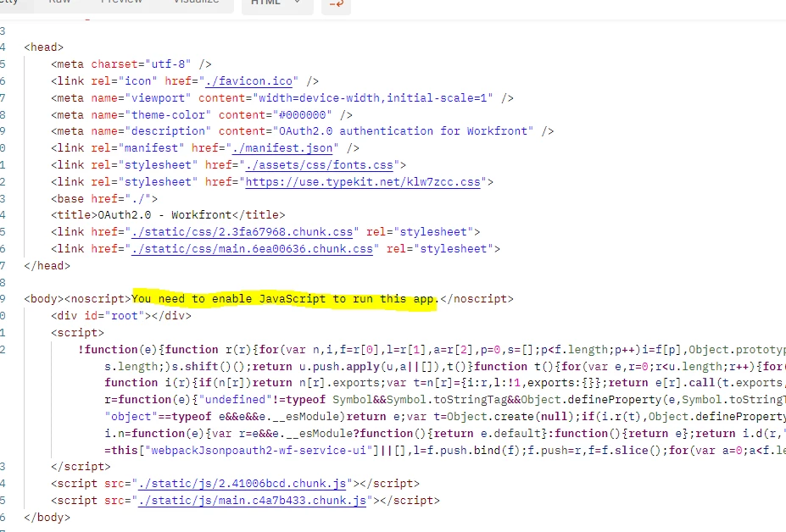786x532 pixels.
Task: Click the charset="utf-8" meta attribute
Action: click(141, 64)
